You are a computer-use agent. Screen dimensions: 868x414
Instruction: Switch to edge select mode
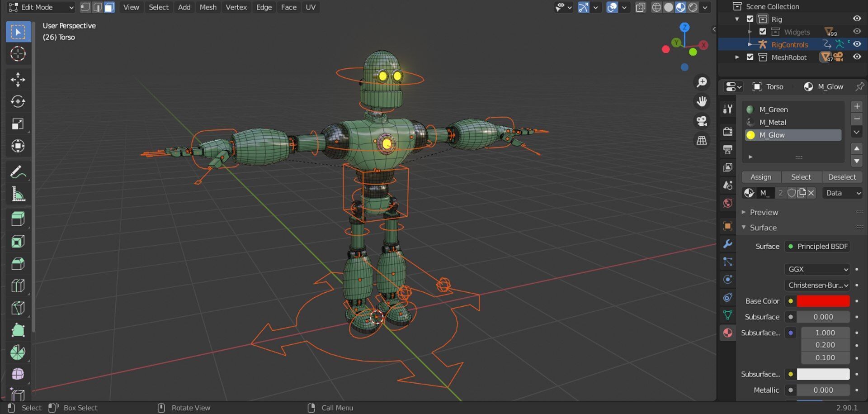pyautogui.click(x=97, y=7)
